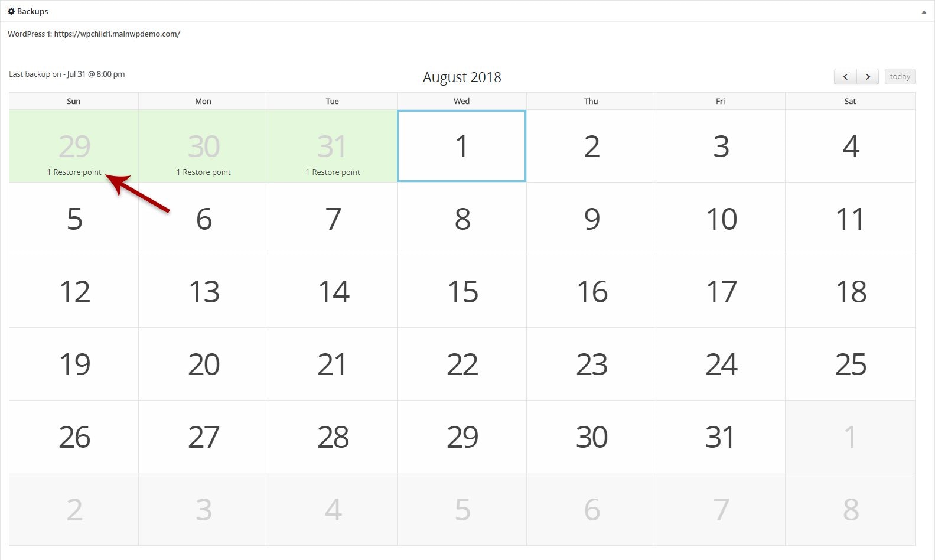Image resolution: width=935 pixels, height=560 pixels.
Task: Select August 15 on the calendar
Action: (x=461, y=291)
